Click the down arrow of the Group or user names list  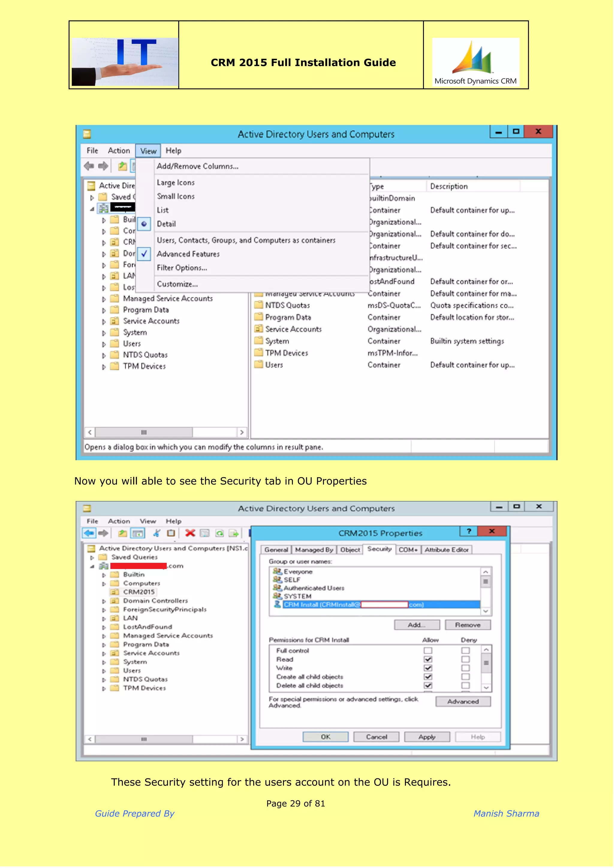[x=486, y=611]
